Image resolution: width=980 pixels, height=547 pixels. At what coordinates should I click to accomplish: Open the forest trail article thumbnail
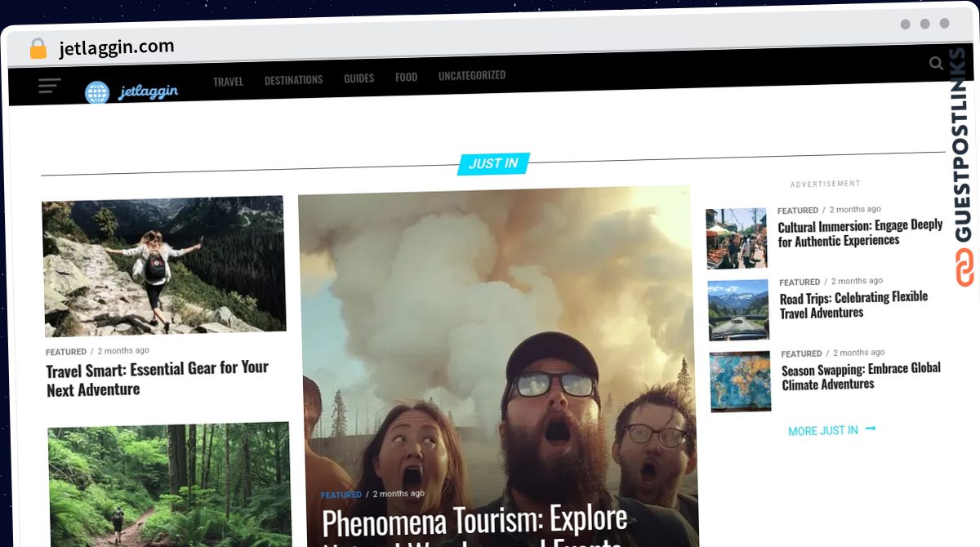click(x=169, y=485)
